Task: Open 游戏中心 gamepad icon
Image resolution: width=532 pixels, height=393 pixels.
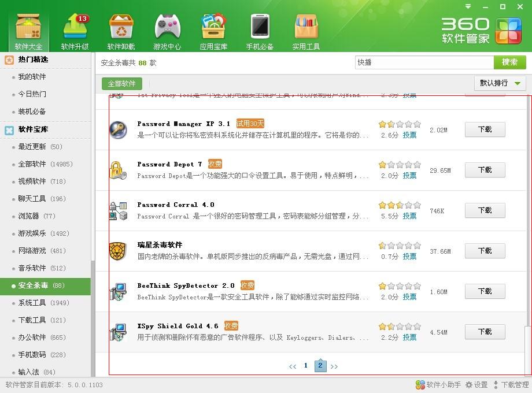Action: click(167, 32)
